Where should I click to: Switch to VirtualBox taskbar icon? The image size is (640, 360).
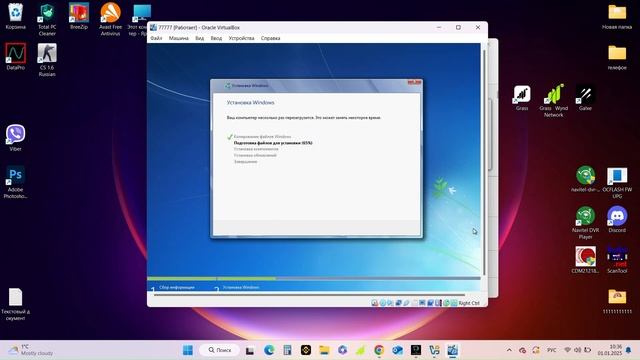point(452,350)
